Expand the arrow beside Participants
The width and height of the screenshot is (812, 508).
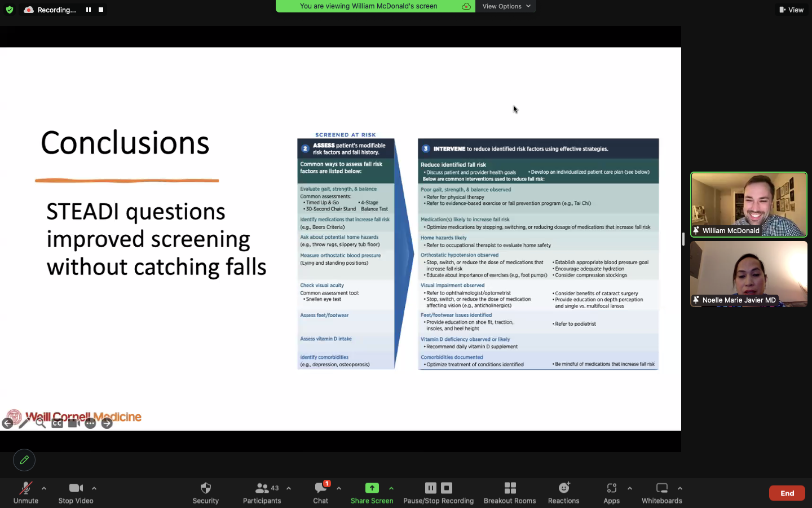tap(289, 488)
